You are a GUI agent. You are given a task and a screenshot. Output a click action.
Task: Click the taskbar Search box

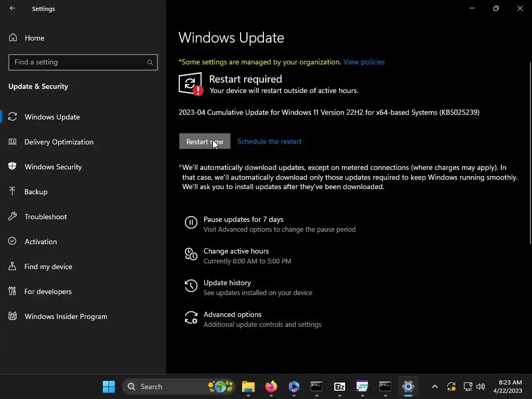(179, 387)
